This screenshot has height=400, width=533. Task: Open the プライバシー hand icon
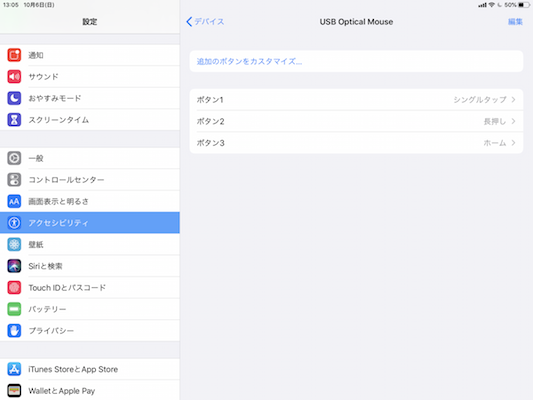pos(14,331)
